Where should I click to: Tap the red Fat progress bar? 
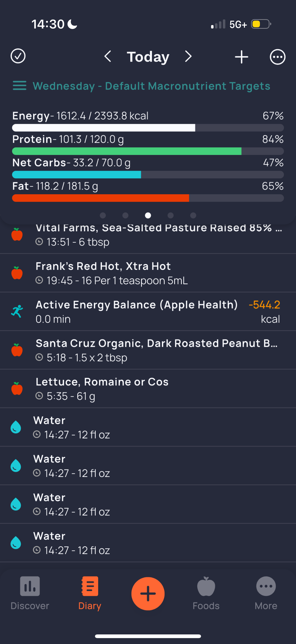pos(148,198)
